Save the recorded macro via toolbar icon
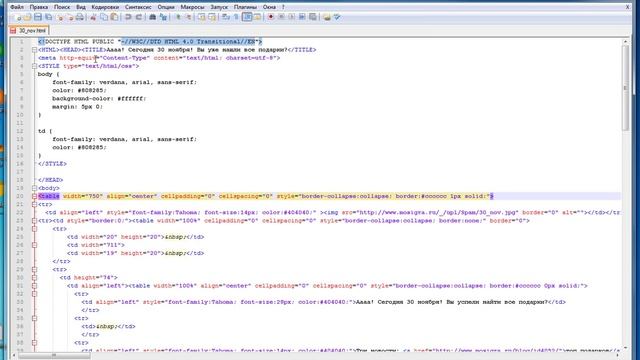The width and height of the screenshot is (640, 360). [313, 17]
